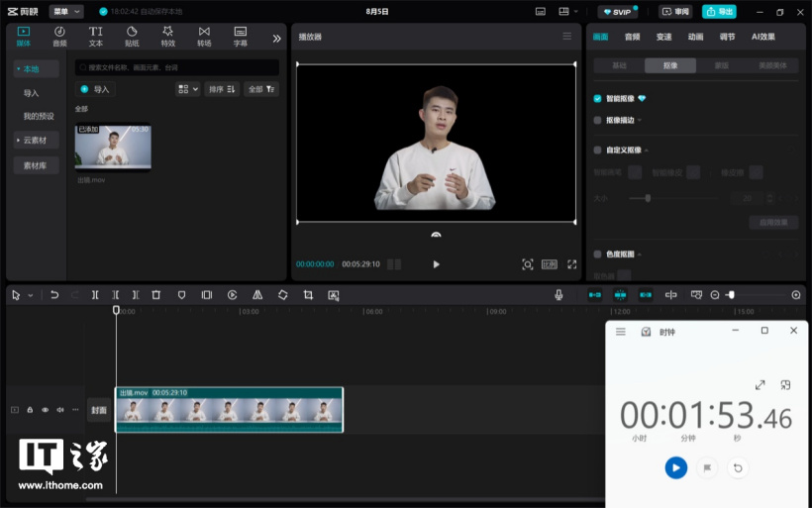Viewport: 812px width, 508px height.
Task: Click the 导出 export button
Action: click(x=719, y=12)
